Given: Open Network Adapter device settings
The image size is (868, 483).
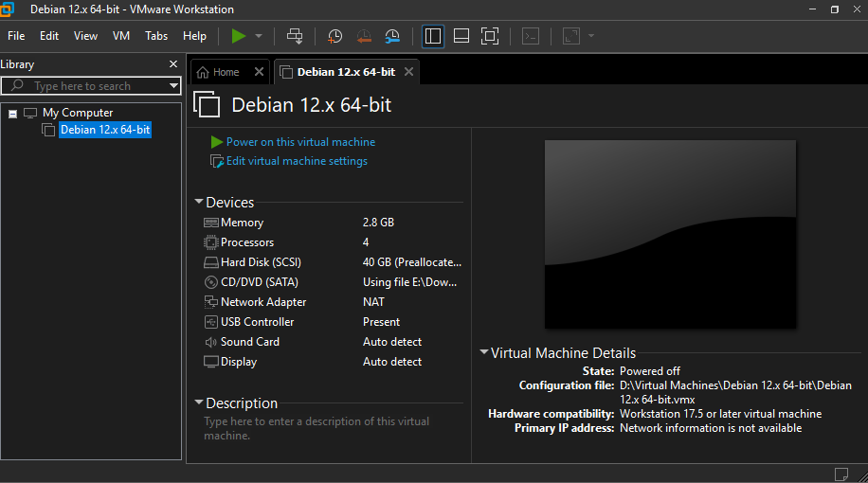Looking at the screenshot, I should pos(262,302).
